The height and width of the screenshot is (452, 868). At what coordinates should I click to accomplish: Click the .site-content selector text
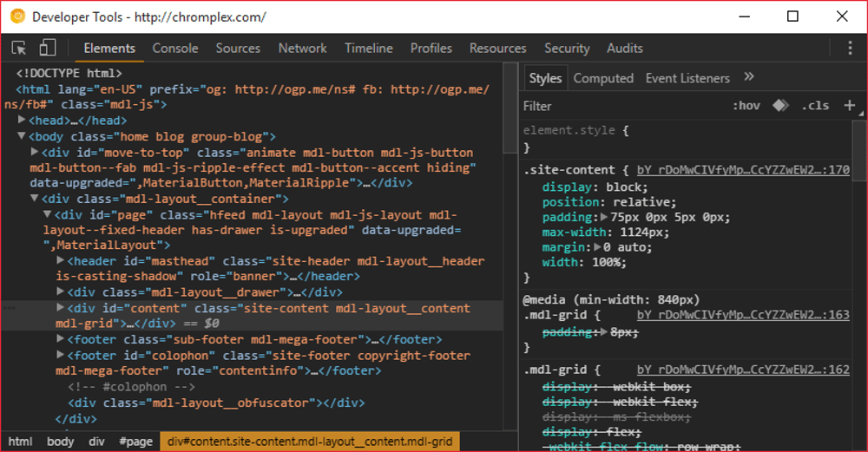(569, 170)
